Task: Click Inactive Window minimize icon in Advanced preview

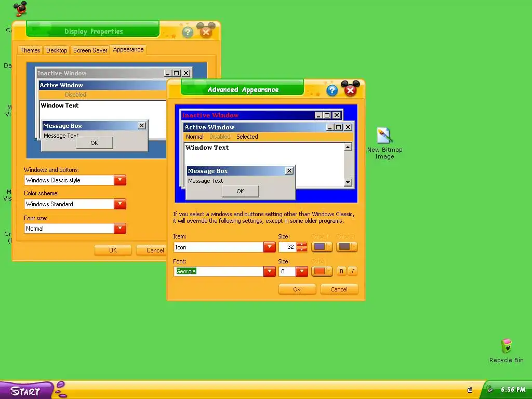Action: [318, 115]
